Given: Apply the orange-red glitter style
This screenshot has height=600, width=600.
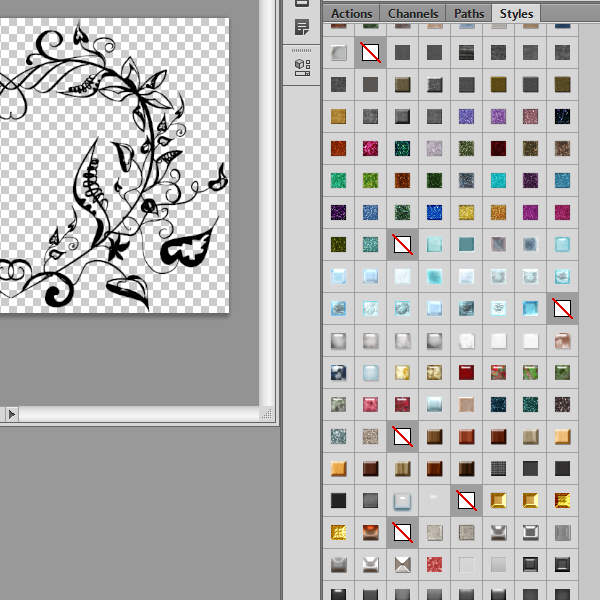Looking at the screenshot, I should point(338,148).
